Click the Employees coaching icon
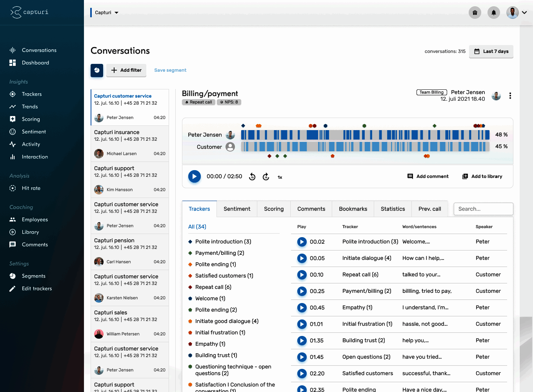Viewport: 533px width, 392px height. [x=13, y=219]
